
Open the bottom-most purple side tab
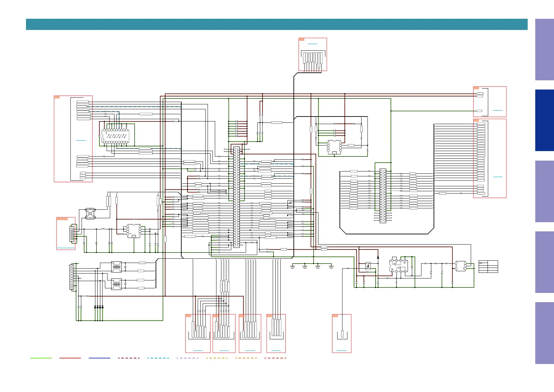544,333
